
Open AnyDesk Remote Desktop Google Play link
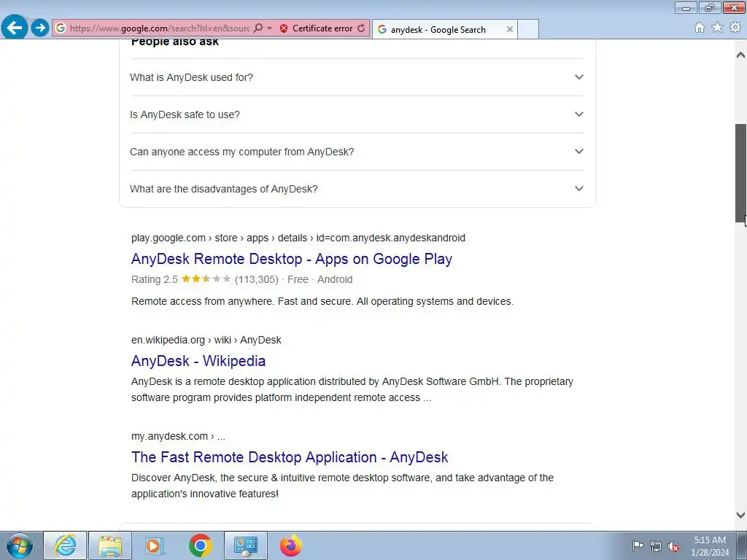[x=292, y=259]
